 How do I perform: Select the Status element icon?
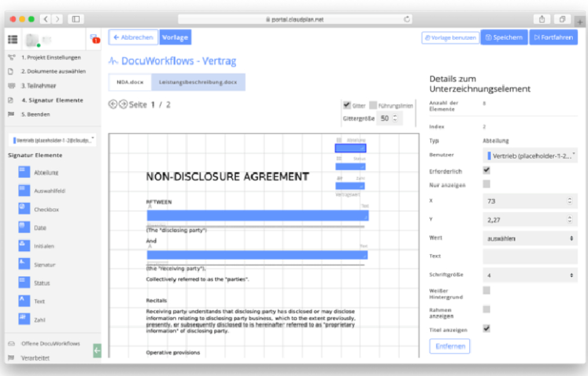tap(24, 282)
